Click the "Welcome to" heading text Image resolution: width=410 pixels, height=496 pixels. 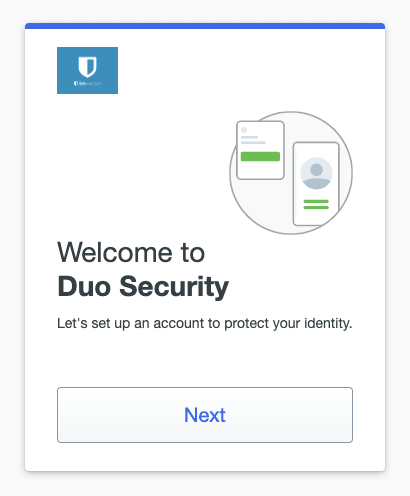click(x=131, y=252)
